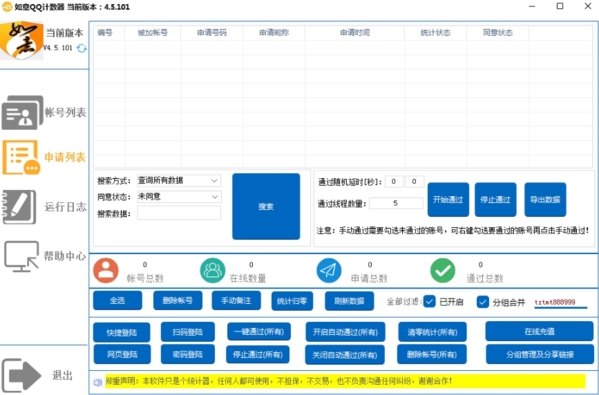Open the 申请列表 request list icon
599x395 pixels.
pyautogui.click(x=21, y=157)
